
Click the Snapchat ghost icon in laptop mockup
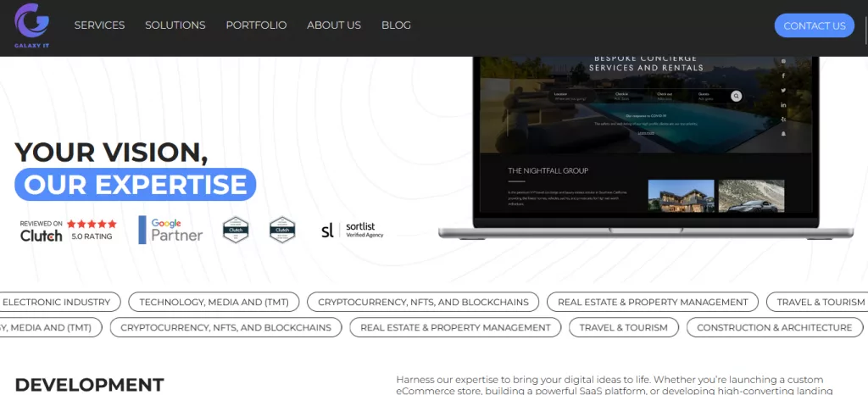[783, 133]
